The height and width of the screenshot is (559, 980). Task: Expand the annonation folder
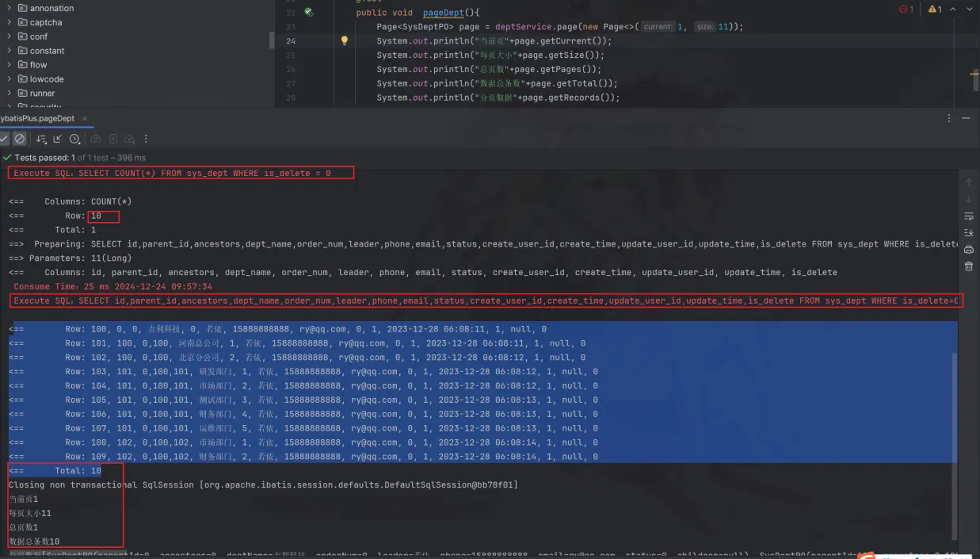(x=10, y=8)
